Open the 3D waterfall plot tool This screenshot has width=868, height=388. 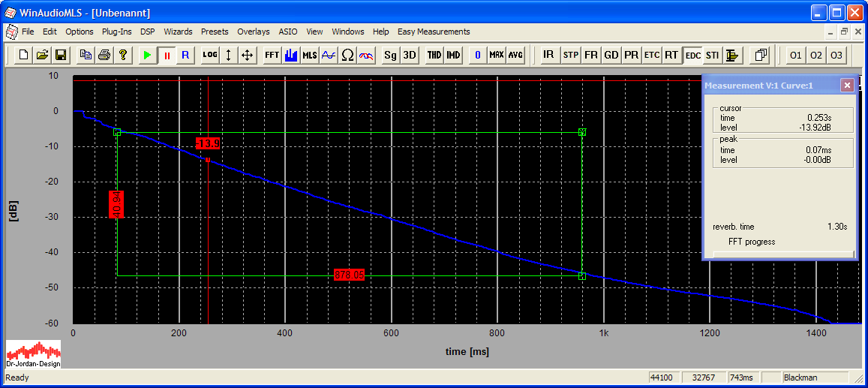point(410,55)
